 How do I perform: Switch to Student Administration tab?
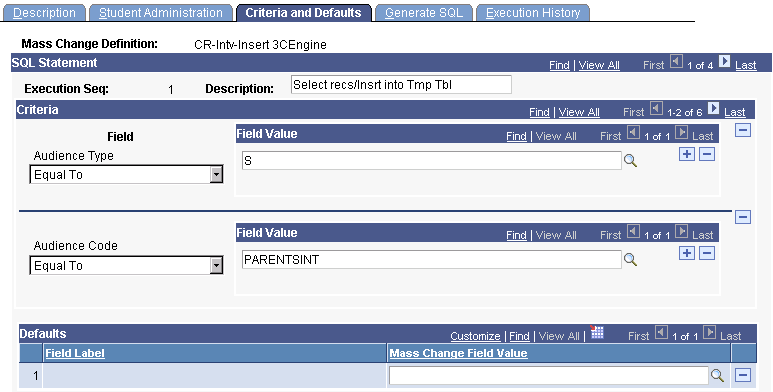click(x=161, y=12)
